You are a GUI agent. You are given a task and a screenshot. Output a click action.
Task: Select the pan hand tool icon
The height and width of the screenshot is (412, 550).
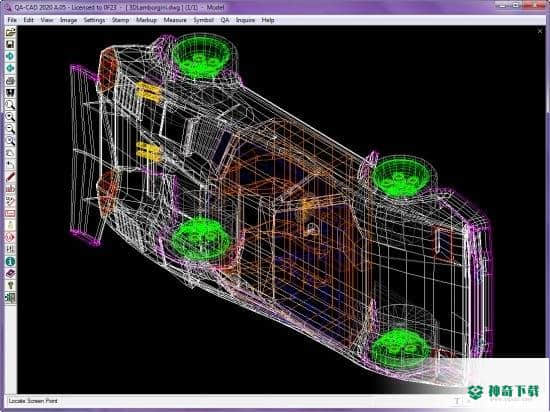tap(11, 153)
